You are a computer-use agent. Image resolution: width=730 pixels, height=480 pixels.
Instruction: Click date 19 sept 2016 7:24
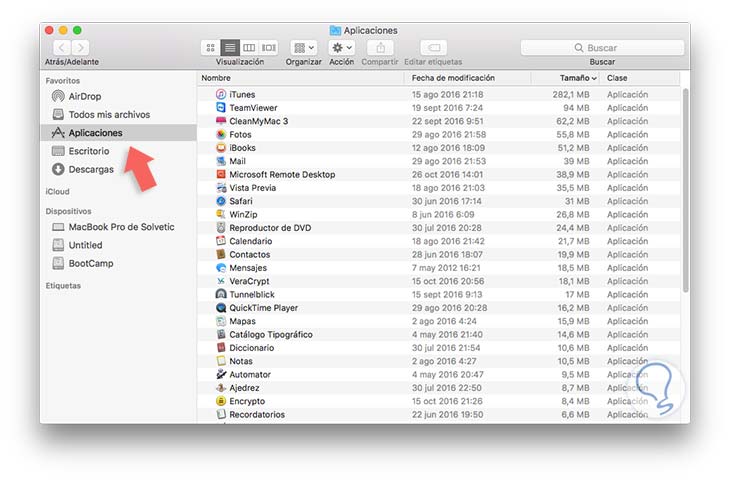pos(447,108)
